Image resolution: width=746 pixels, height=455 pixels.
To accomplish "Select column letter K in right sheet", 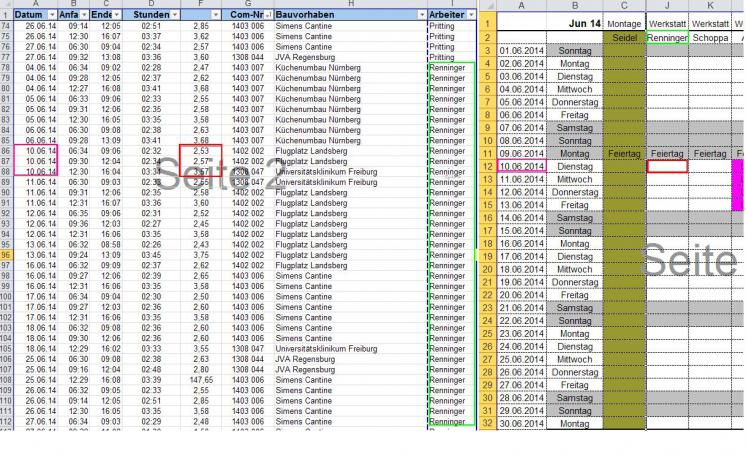I will tap(710, 6).
